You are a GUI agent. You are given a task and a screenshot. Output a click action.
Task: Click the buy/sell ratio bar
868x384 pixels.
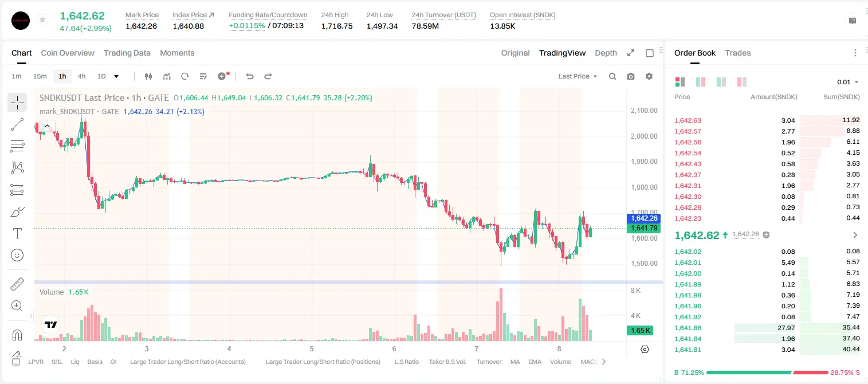click(767, 373)
